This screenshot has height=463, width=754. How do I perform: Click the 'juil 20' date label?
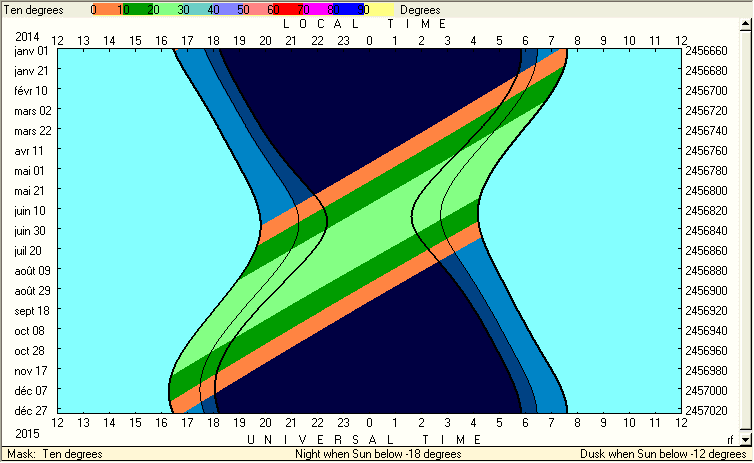click(28, 251)
